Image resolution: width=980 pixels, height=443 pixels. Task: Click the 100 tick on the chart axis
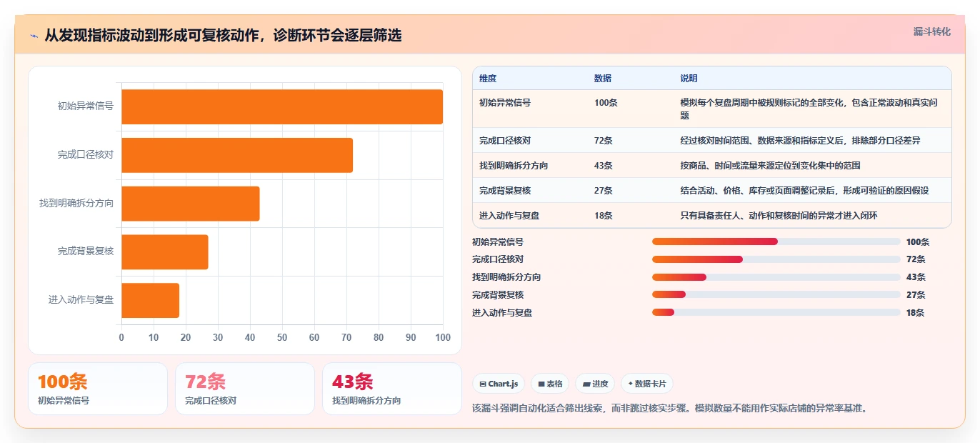[x=443, y=337]
